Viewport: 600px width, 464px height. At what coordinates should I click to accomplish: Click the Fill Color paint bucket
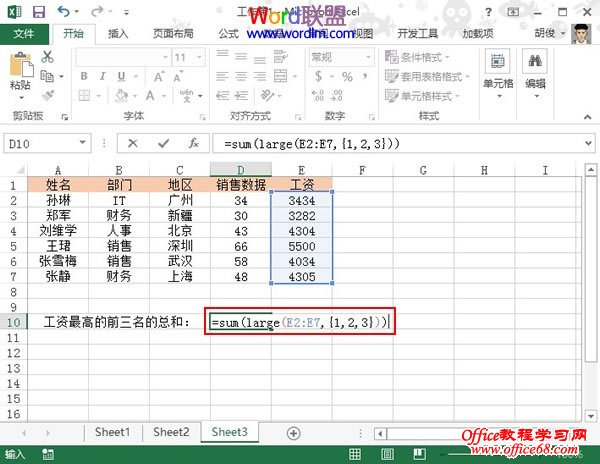click(121, 95)
